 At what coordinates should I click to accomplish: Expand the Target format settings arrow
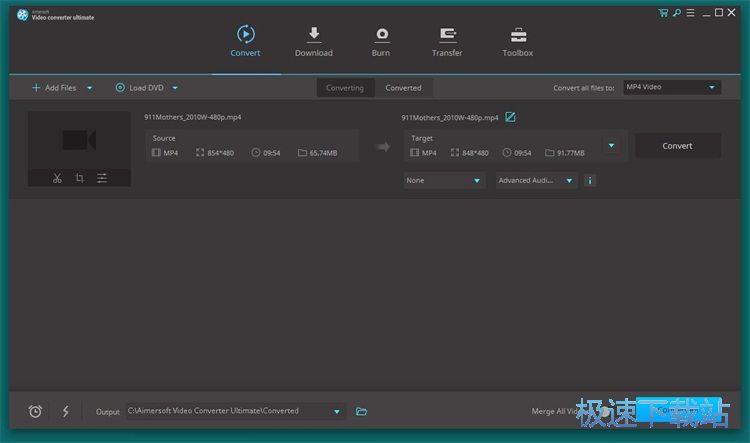(611, 145)
